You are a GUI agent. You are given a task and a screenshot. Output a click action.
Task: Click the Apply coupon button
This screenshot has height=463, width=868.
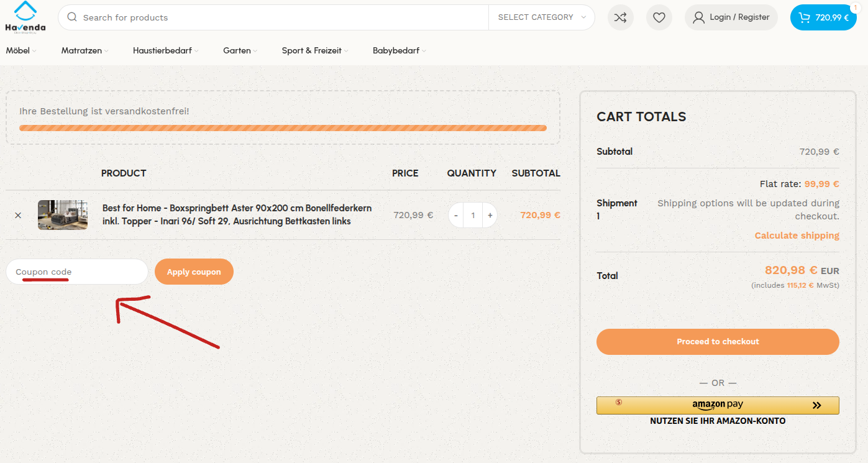194,272
